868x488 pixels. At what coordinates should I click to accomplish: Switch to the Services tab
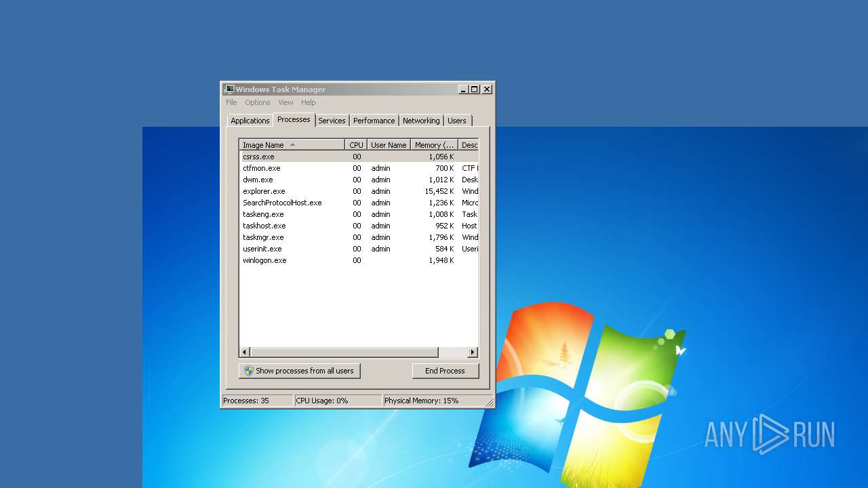tap(332, 121)
